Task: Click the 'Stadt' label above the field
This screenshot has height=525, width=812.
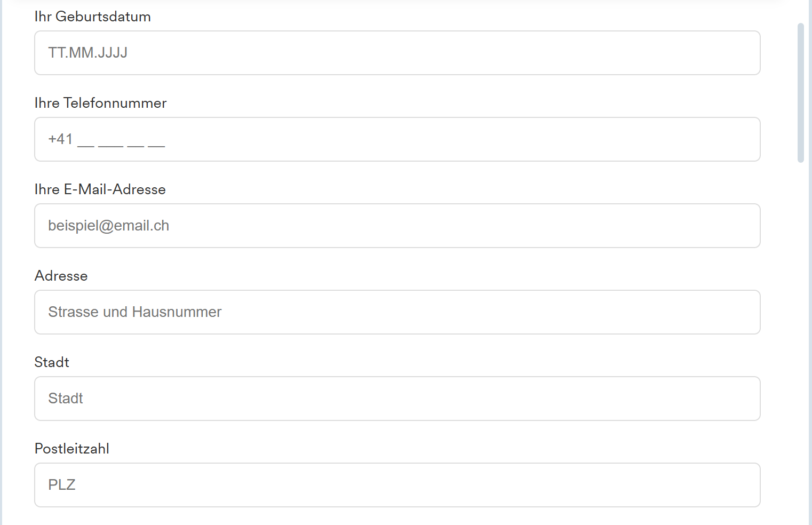Action: point(52,362)
